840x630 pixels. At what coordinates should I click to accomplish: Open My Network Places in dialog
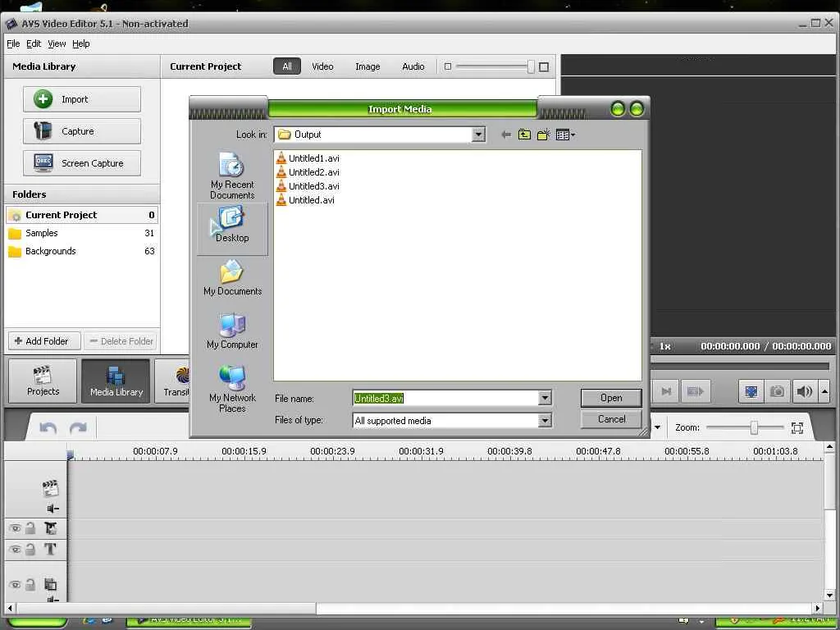[232, 389]
